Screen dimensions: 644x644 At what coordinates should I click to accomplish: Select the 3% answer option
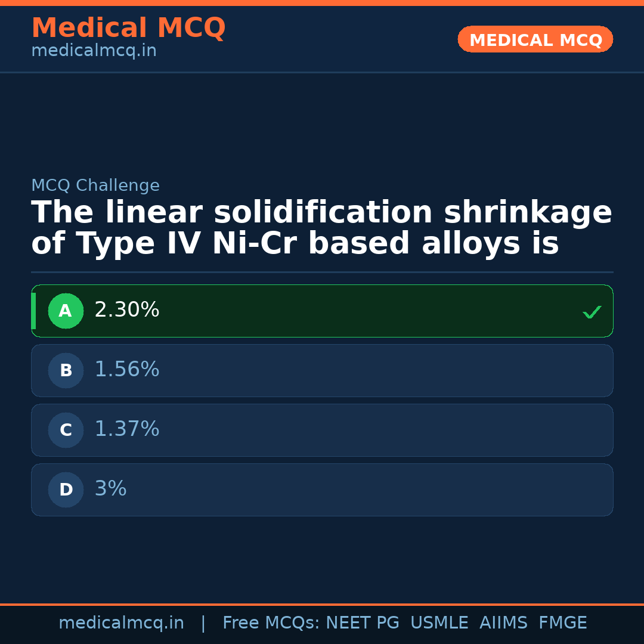point(111,489)
